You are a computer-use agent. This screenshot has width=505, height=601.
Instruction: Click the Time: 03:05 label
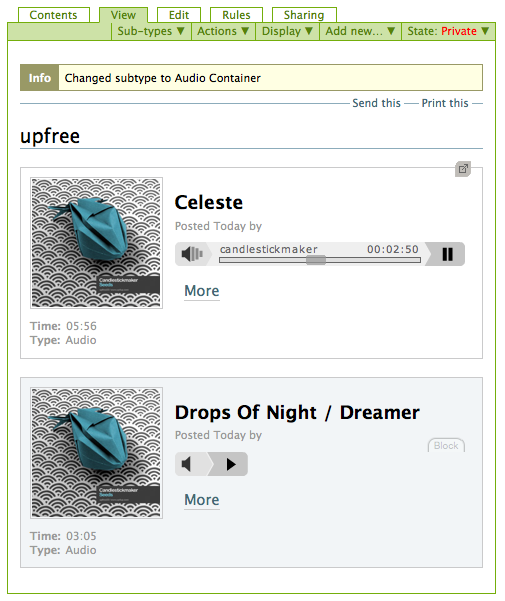pyautogui.click(x=63, y=536)
